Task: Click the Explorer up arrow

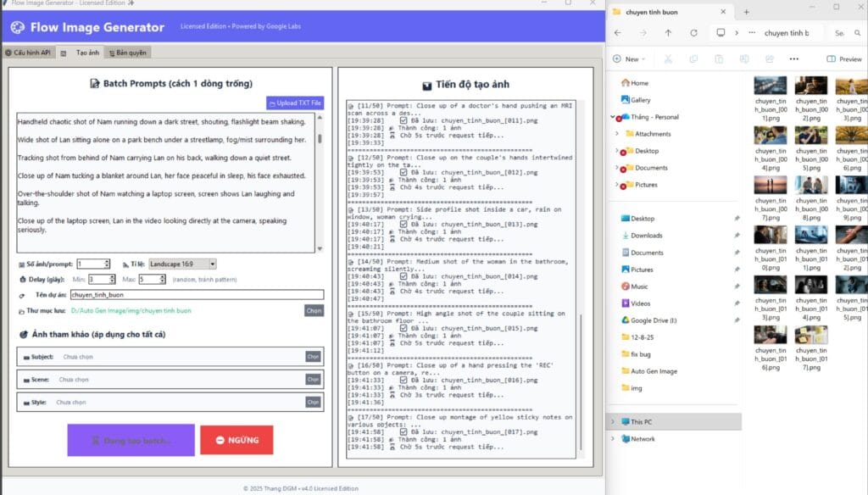Action: (668, 33)
